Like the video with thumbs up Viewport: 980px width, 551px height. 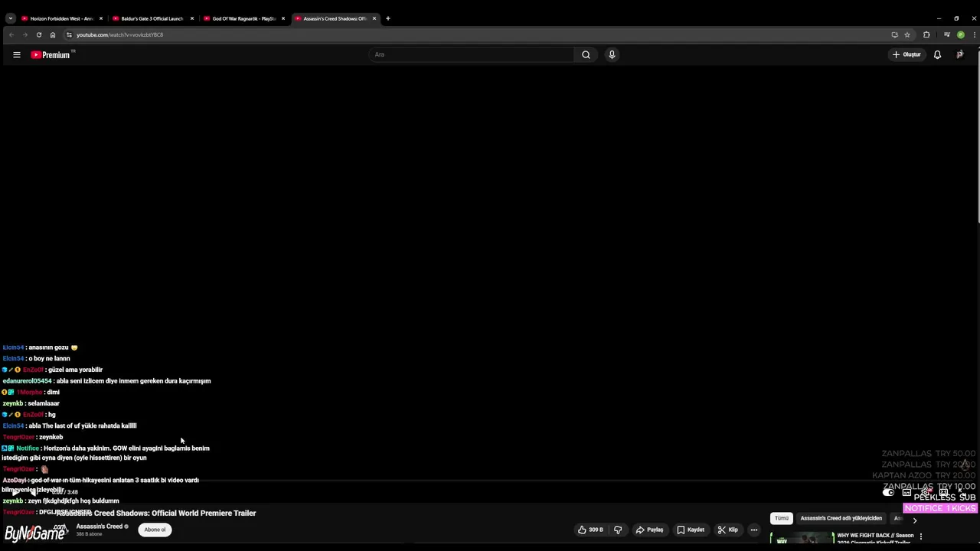click(590, 530)
